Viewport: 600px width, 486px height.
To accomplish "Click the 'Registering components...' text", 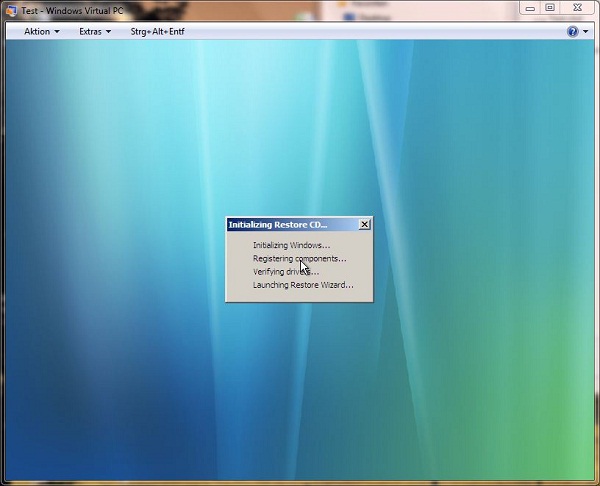I will (299, 259).
